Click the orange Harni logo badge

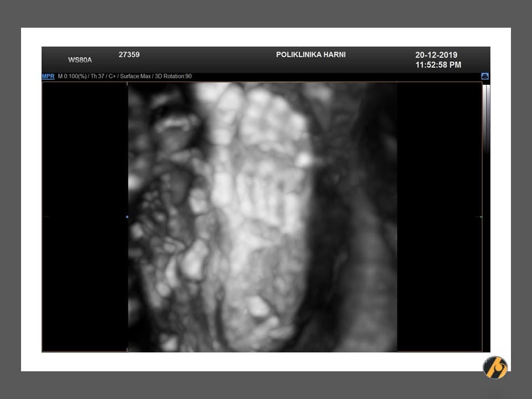495,367
